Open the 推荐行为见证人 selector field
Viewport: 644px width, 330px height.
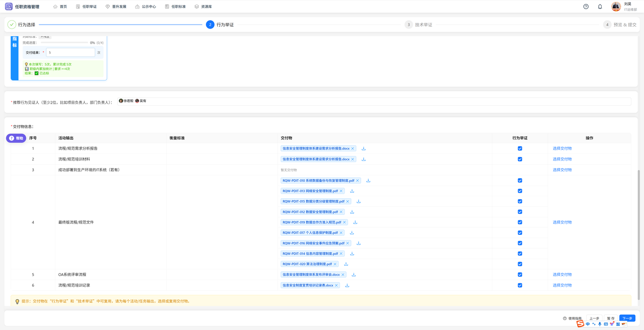(x=382, y=101)
